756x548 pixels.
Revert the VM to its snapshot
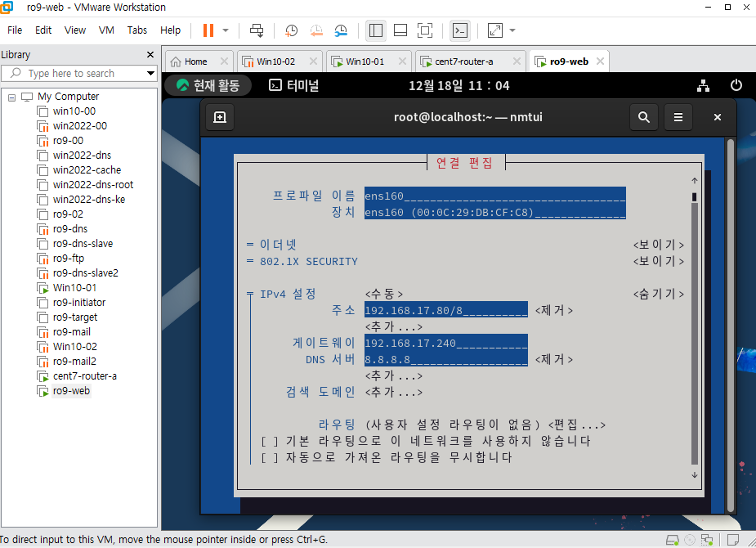[316, 31]
